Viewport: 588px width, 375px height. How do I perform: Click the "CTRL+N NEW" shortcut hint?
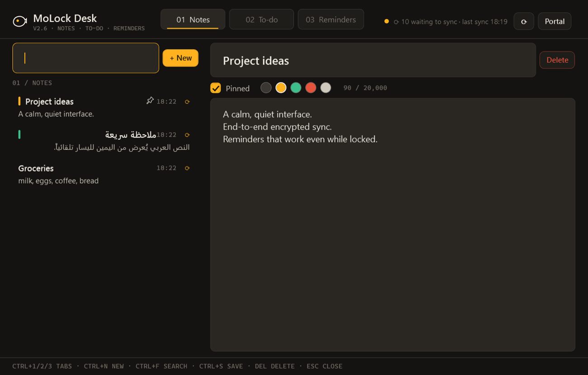104,366
